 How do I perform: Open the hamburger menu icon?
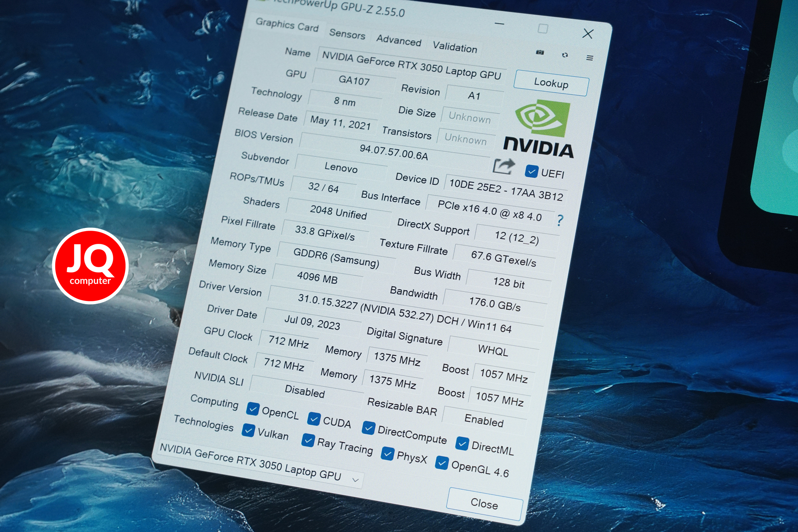tap(590, 58)
